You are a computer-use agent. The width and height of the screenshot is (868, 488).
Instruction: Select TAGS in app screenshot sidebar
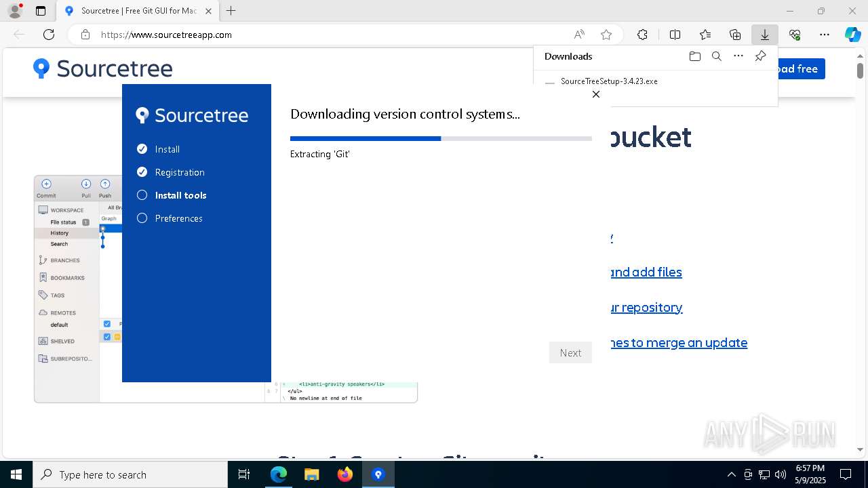tap(52, 296)
